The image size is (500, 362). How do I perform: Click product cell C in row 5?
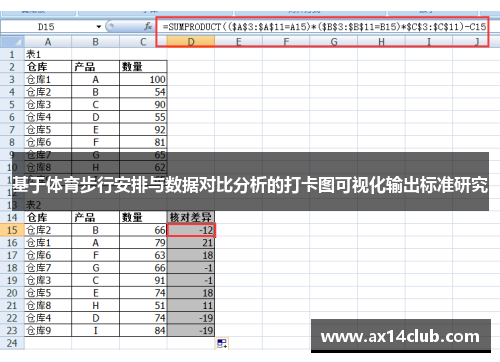[x=95, y=104]
